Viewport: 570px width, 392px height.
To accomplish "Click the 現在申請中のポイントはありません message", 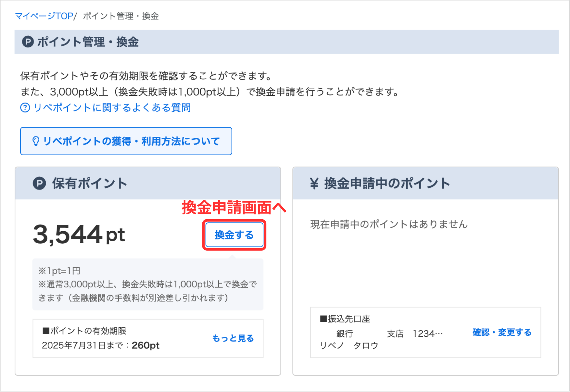I will click(389, 224).
